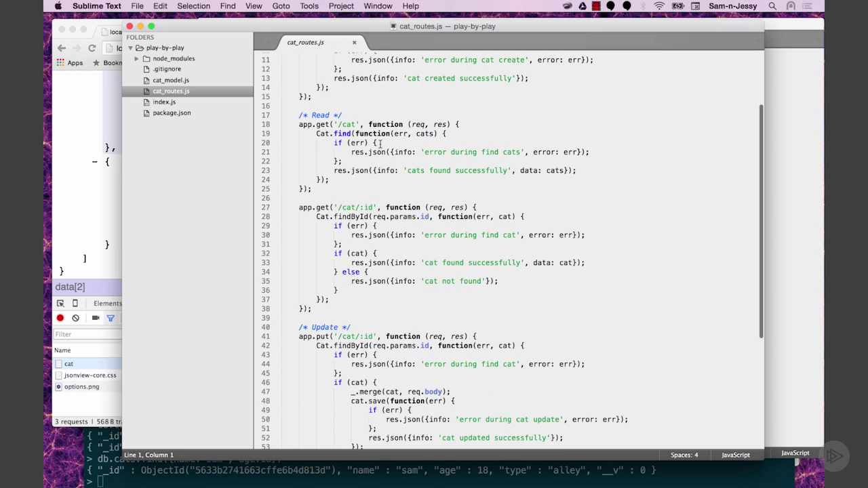Screen dimensions: 868x488
Task: Click the Bluetooth menu bar icon
Action: click(643, 6)
